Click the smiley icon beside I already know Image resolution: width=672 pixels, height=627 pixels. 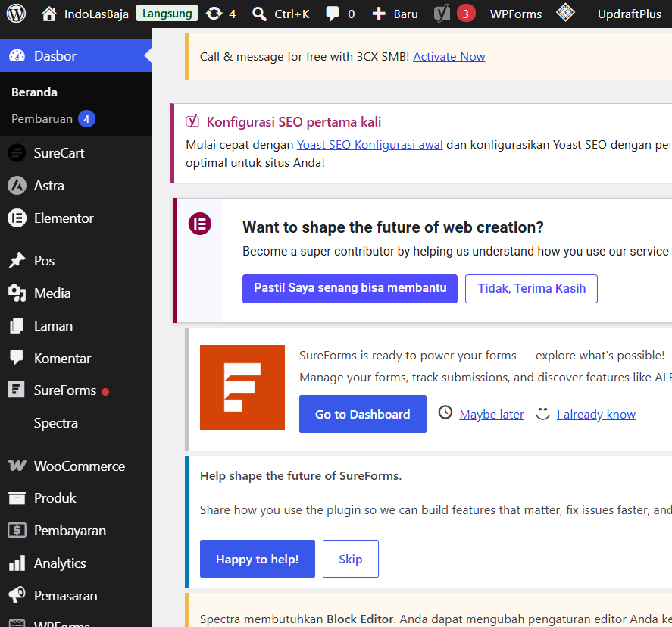click(542, 414)
